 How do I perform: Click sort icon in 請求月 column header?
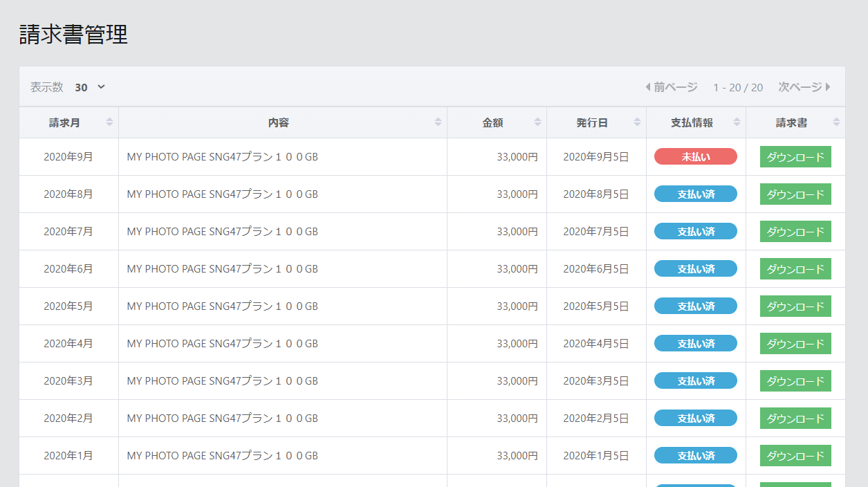coord(109,122)
